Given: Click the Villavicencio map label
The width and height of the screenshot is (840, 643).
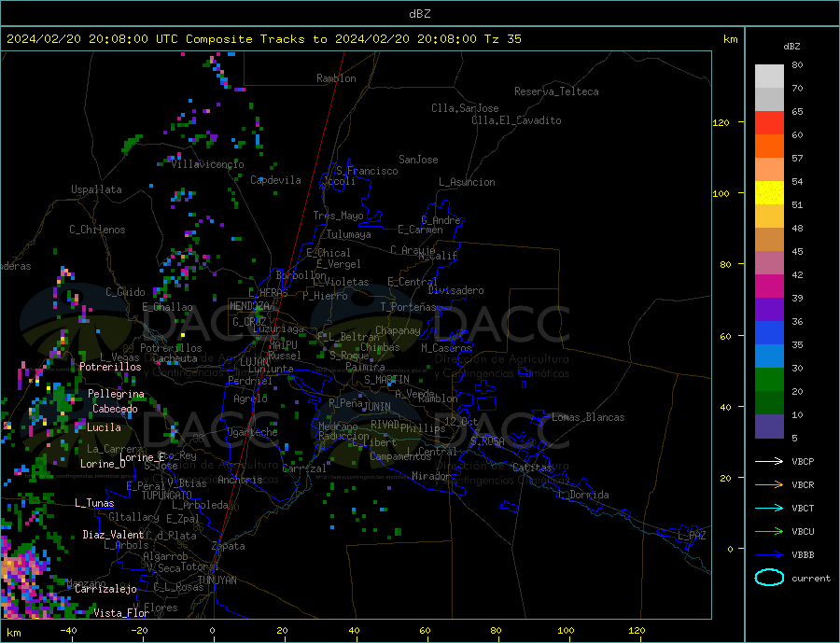Looking at the screenshot, I should click(x=207, y=164).
